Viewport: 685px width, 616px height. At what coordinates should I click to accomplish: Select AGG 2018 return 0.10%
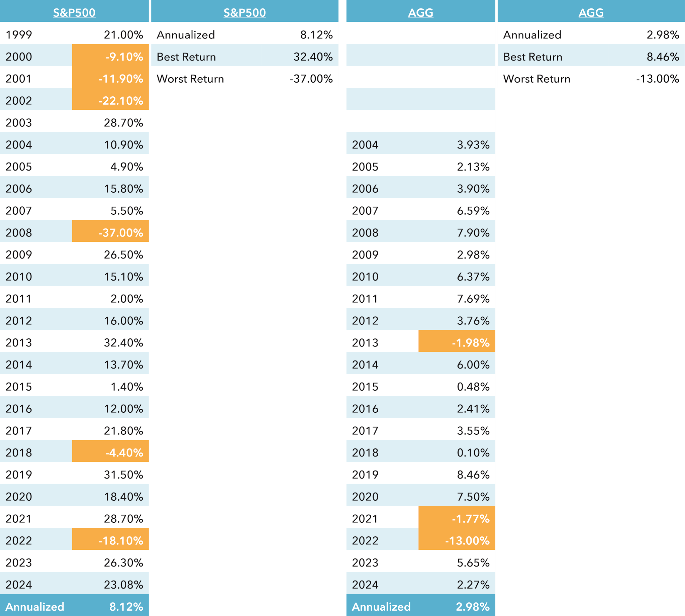click(473, 453)
